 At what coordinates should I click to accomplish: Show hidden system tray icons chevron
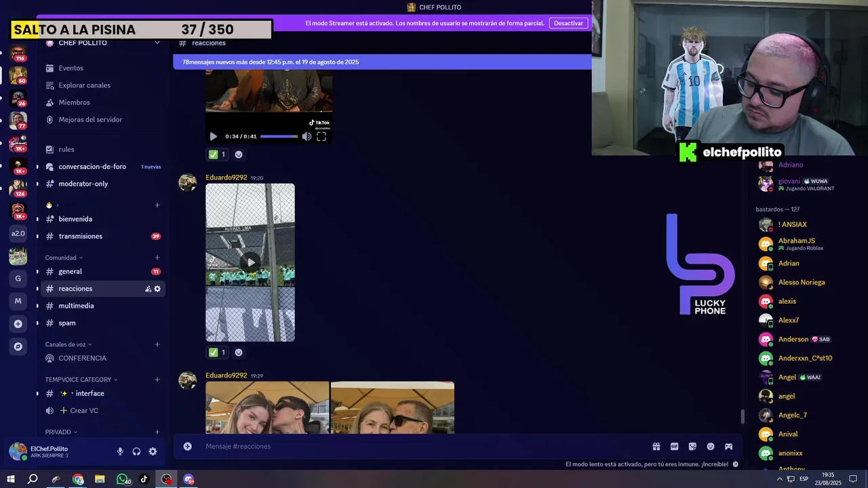(779, 479)
